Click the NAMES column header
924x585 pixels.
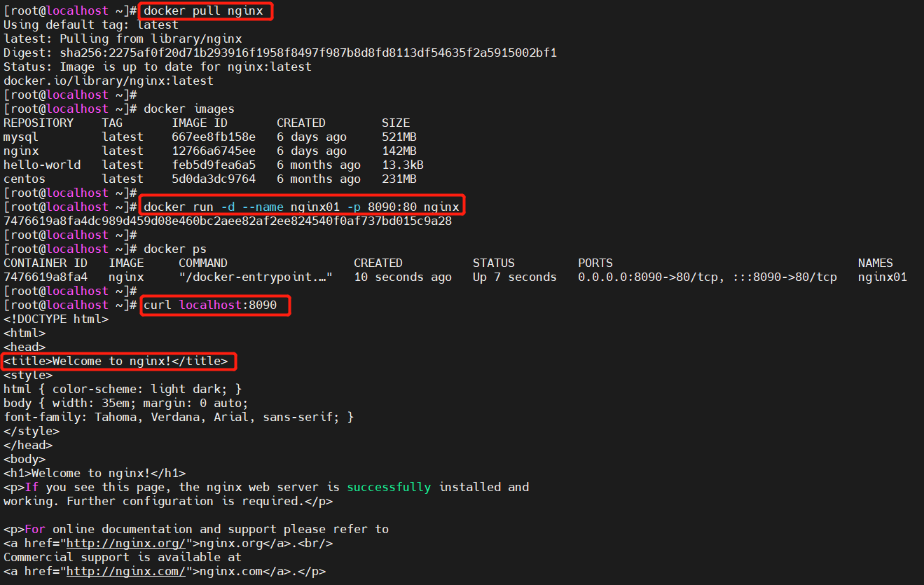[876, 263]
